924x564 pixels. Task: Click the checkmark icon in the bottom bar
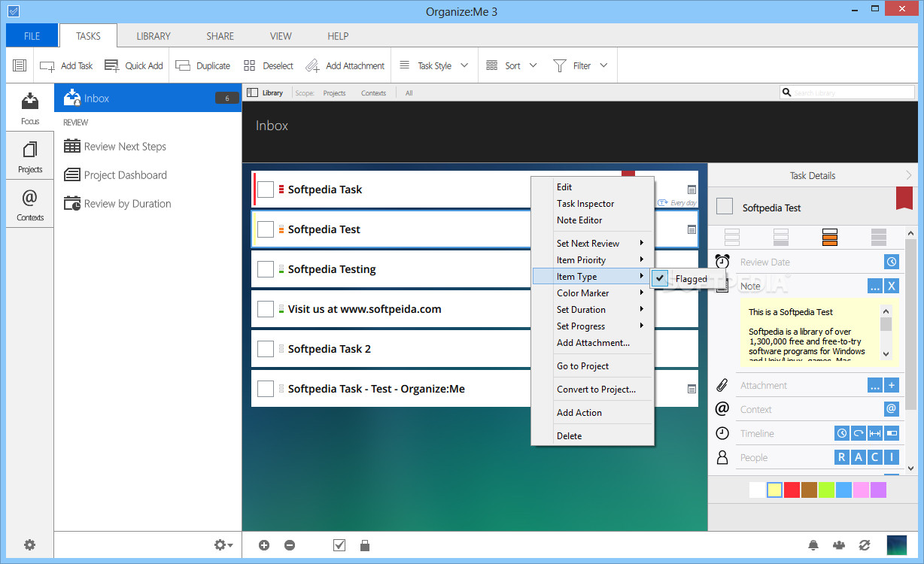coord(339,545)
